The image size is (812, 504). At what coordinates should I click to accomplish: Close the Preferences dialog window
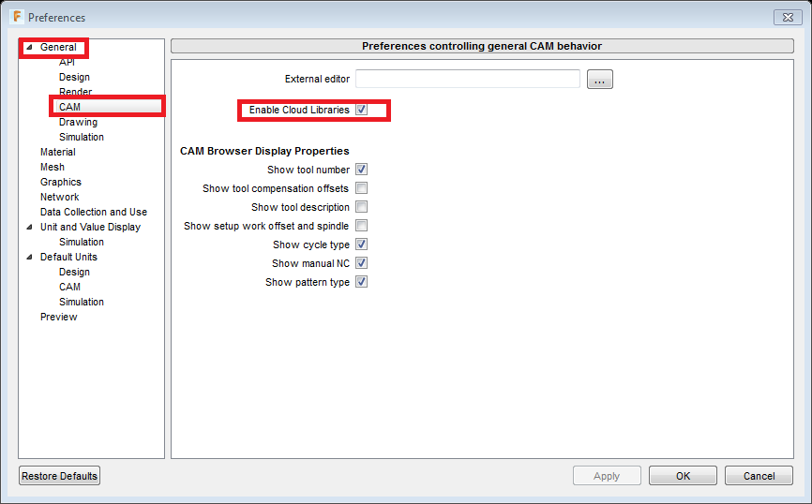pyautogui.click(x=788, y=17)
